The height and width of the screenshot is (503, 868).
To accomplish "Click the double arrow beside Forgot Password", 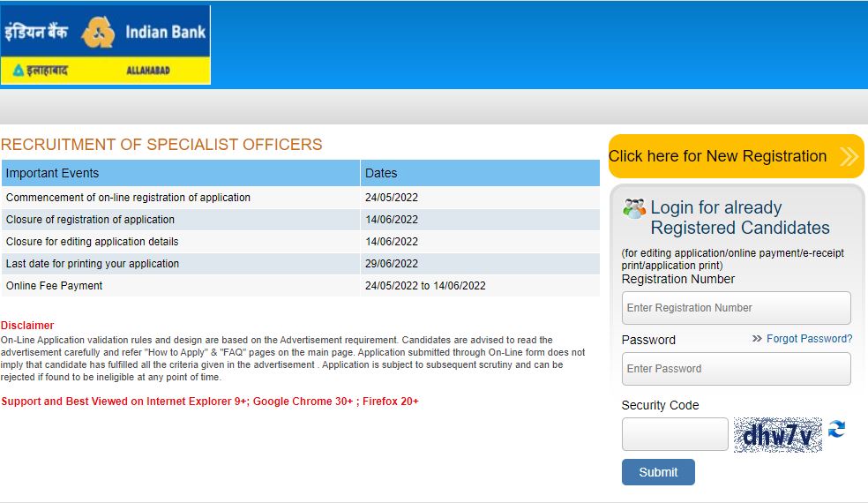I will (757, 339).
